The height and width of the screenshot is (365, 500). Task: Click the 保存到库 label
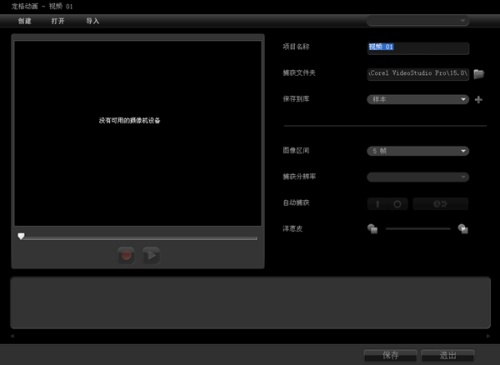[x=296, y=99]
